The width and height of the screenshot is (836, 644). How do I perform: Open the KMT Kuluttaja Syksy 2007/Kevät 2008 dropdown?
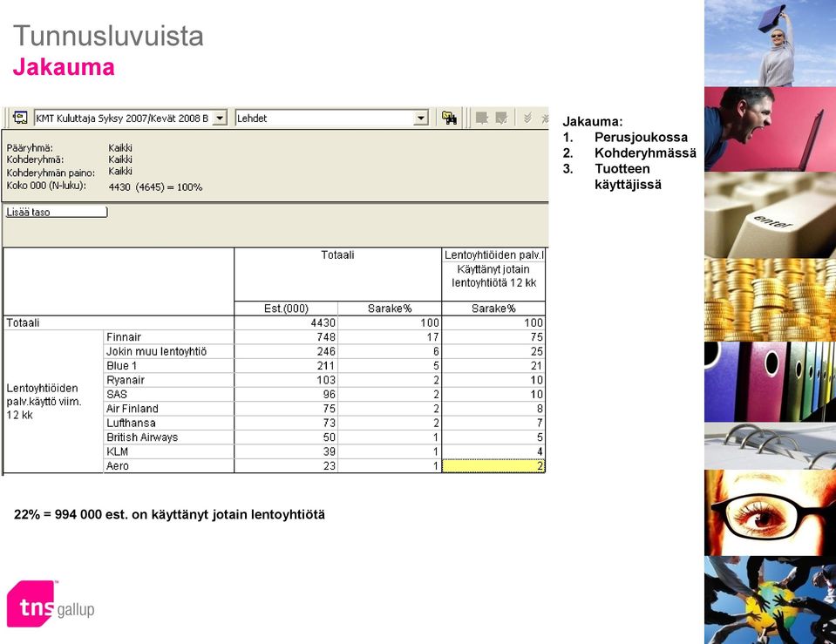[x=220, y=118]
